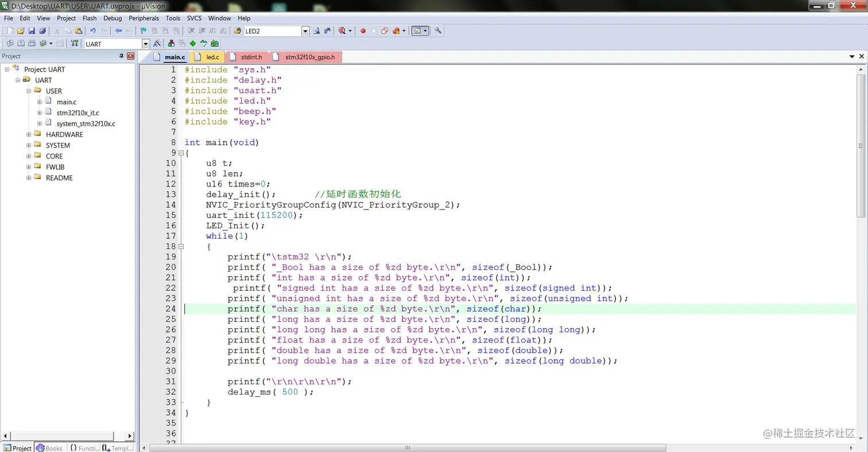This screenshot has height=452, width=868.
Task: Open the Pack Installer icon
Action: (215, 44)
